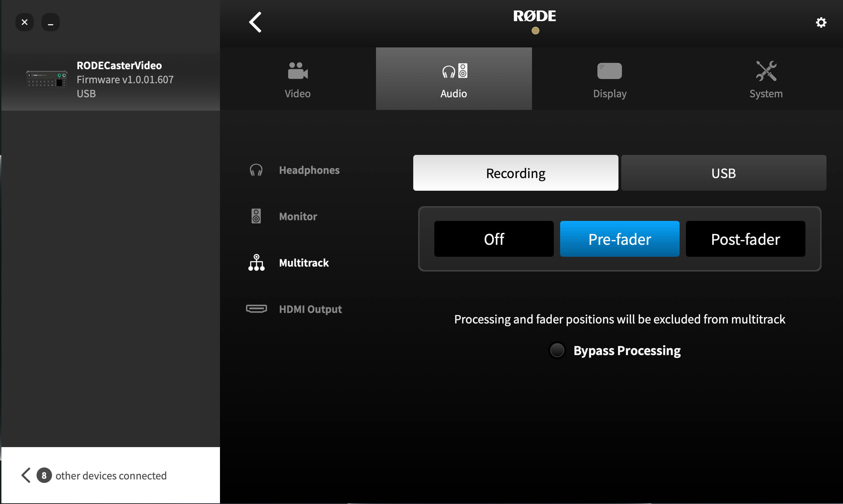
Task: Click the Bypass Processing label
Action: (627, 351)
